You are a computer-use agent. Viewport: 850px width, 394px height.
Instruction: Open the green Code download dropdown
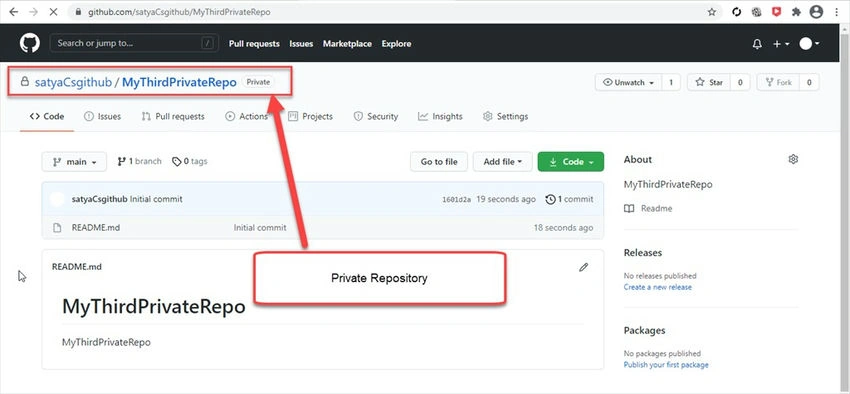pyautogui.click(x=571, y=162)
